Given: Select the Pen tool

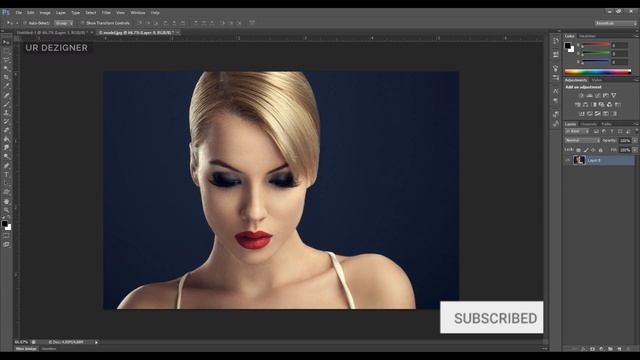Looking at the screenshot, I should coord(6,166).
